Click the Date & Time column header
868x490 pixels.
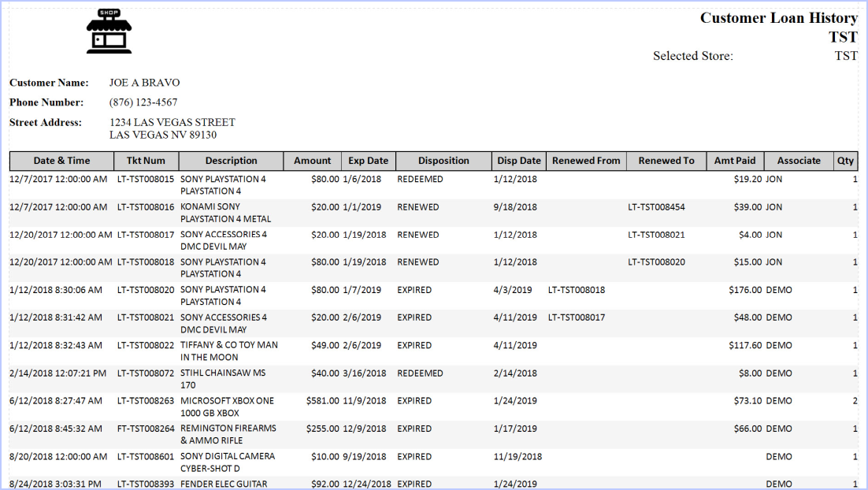[61, 161]
